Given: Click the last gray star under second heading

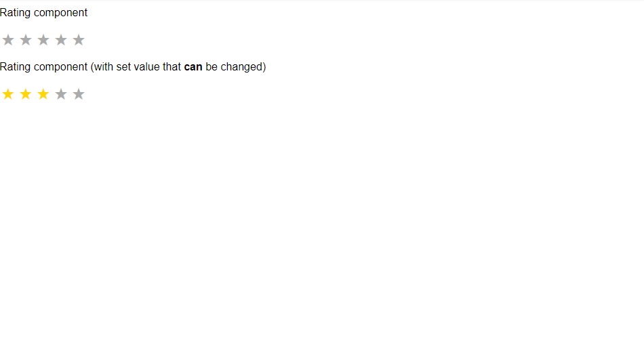Looking at the screenshot, I should (x=79, y=94).
